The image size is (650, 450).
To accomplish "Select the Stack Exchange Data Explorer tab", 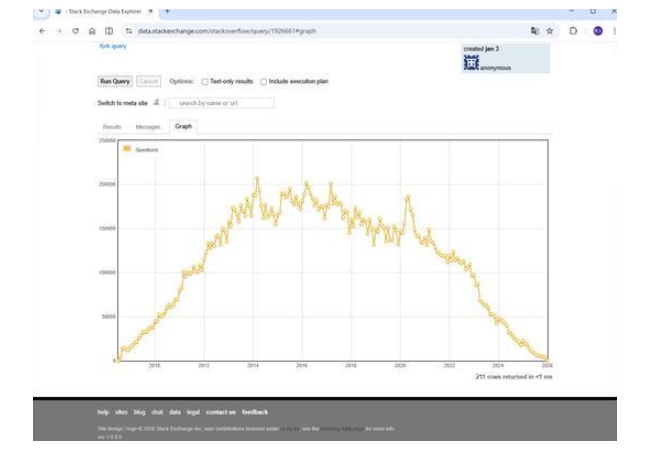I will [x=102, y=12].
